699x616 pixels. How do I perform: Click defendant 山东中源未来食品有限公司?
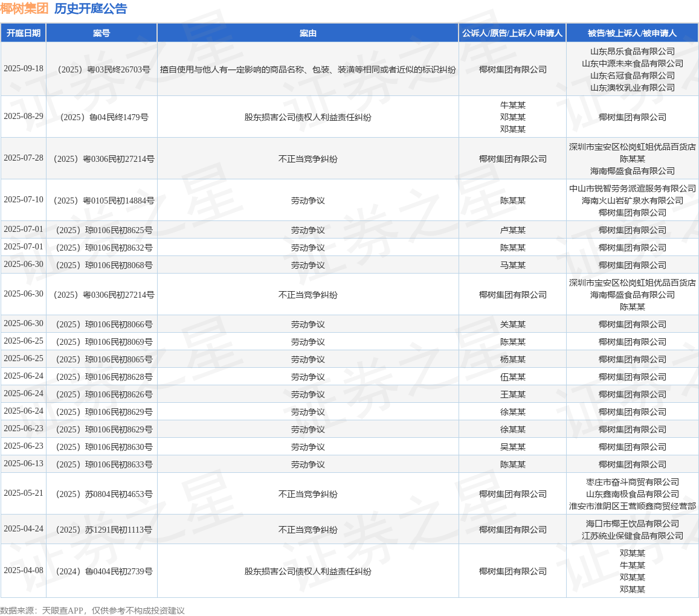[632, 63]
